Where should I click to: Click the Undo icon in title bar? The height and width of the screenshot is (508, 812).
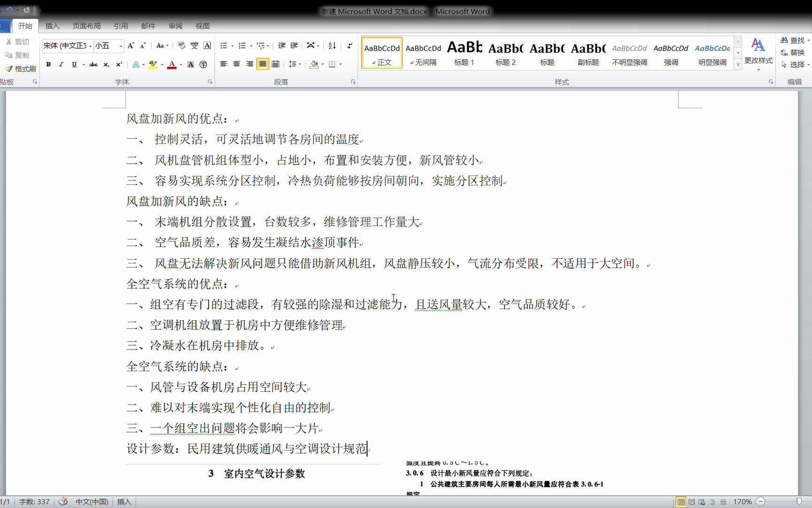click(9, 10)
